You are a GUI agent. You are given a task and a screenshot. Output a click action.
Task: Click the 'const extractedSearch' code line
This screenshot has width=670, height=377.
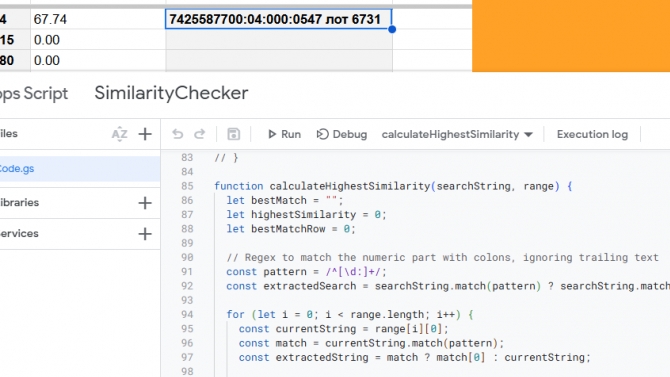point(448,286)
